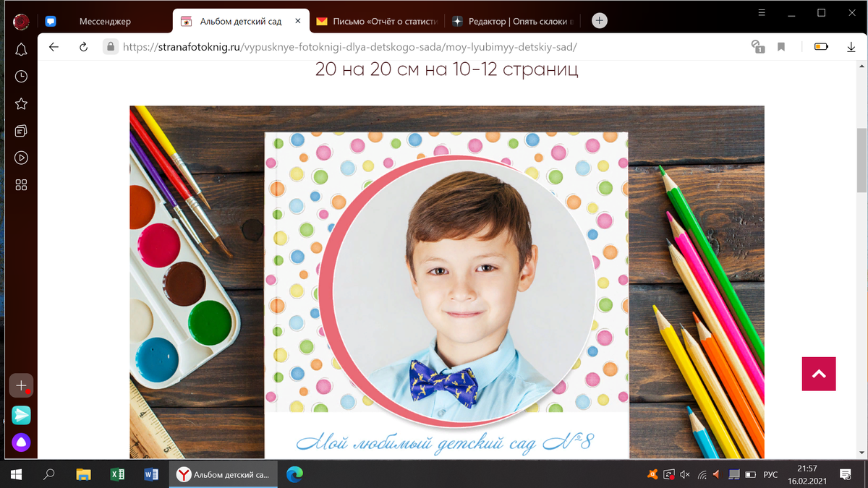Click the heading "20 на 20 см на 10-12 страниц"

[446, 69]
